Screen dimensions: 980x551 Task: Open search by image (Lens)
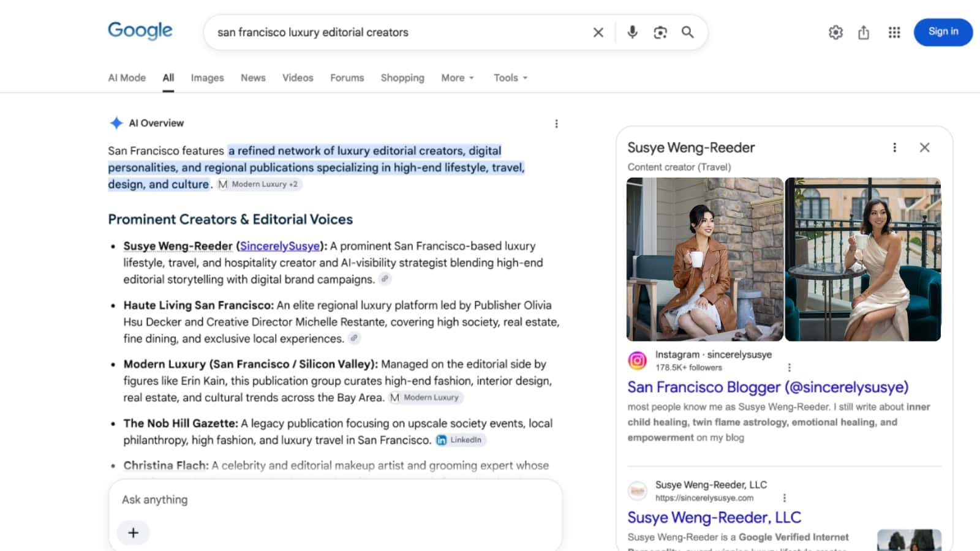tap(660, 32)
